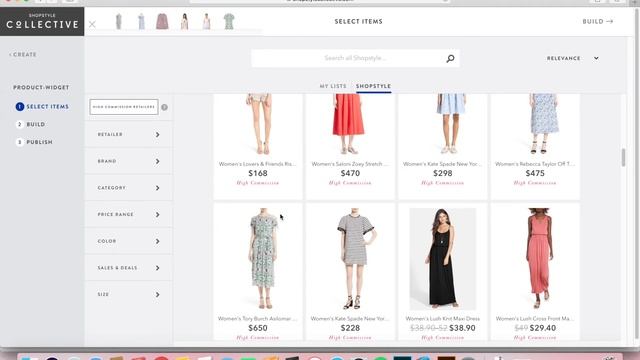Toggle High Commission Retailers filter

point(124,107)
